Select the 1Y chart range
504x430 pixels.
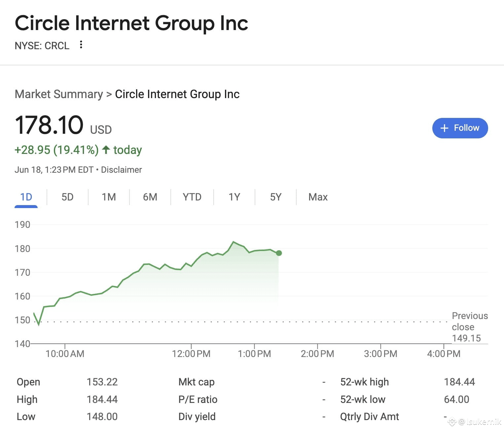click(234, 197)
